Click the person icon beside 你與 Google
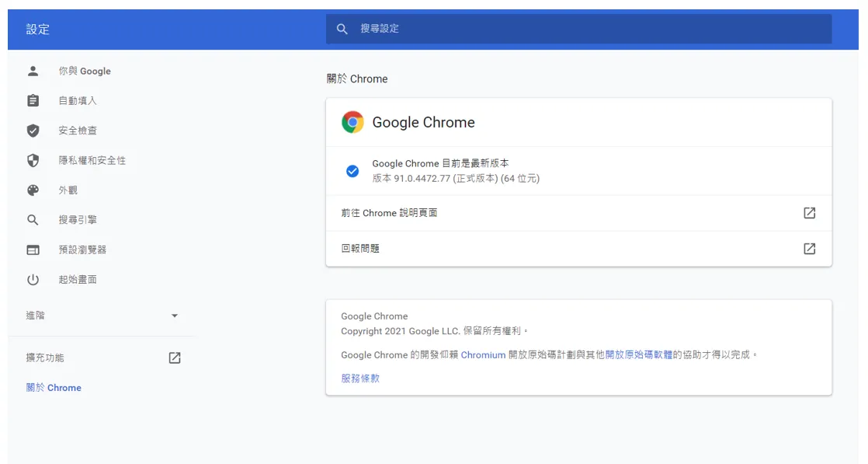This screenshot has height=464, width=868. [x=33, y=71]
